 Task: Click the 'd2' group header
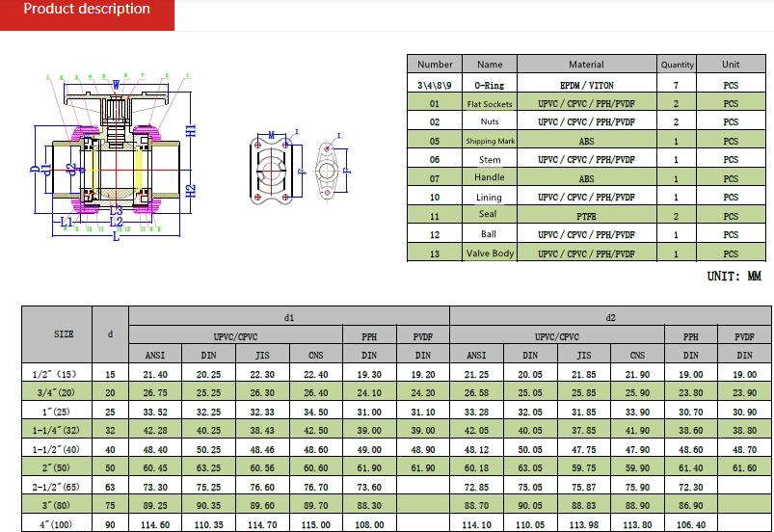pyautogui.click(x=610, y=317)
